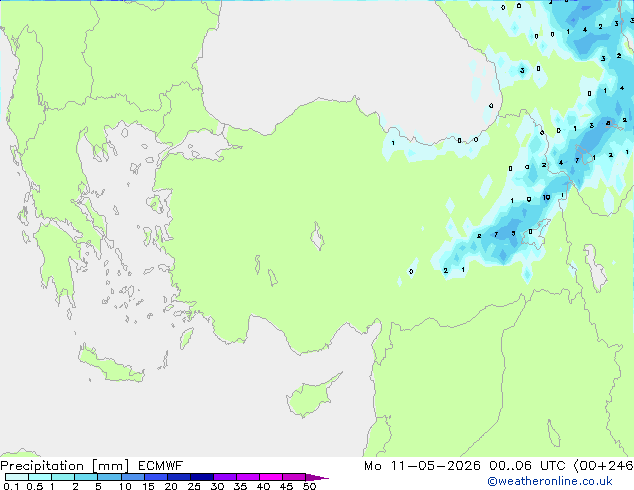Click the arrow-shaped over-50 mm legend tip
Viewport: 634px width, 490px height.
pyautogui.click(x=316, y=477)
